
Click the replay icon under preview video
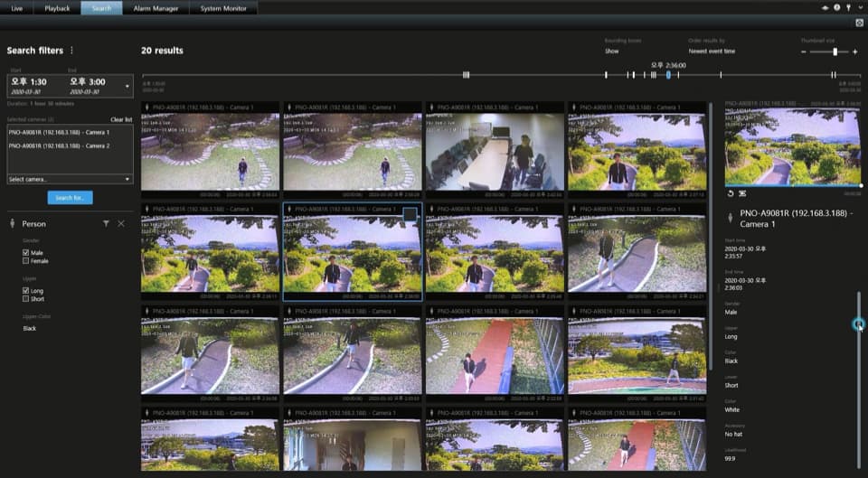point(731,192)
